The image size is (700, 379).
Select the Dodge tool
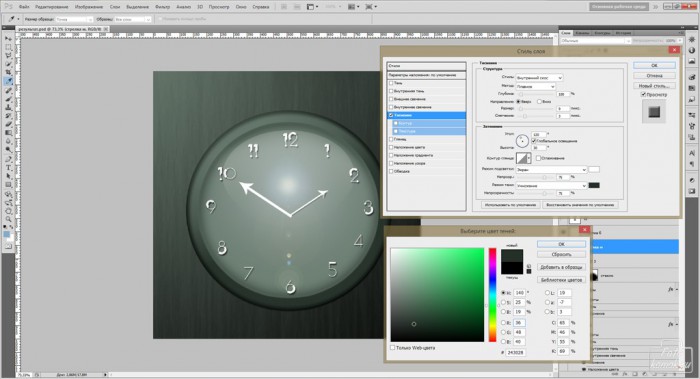tap(8, 150)
